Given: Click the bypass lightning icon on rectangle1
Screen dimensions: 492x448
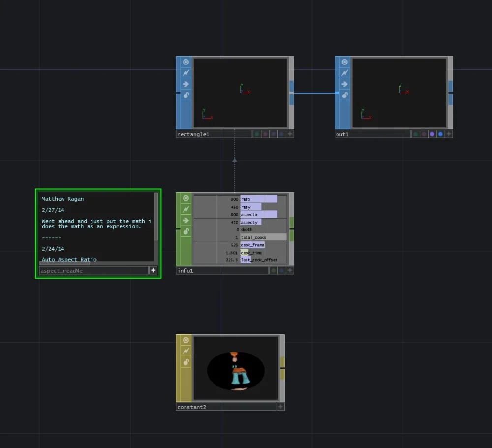Looking at the screenshot, I should [186, 73].
